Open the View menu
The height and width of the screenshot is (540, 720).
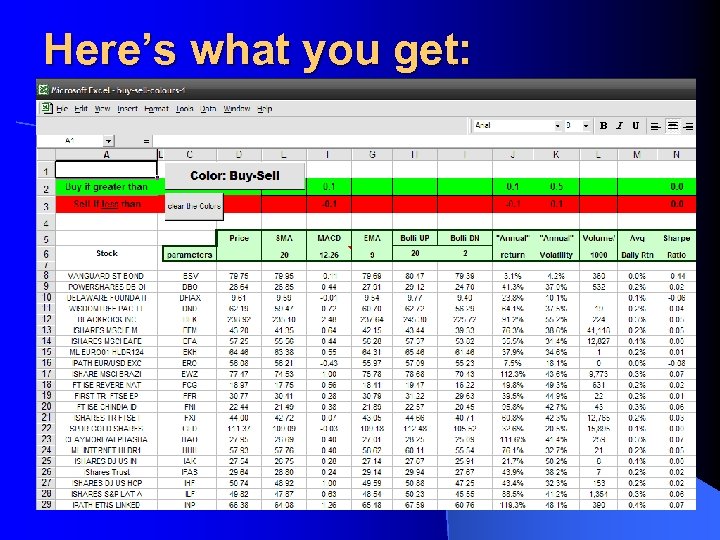[x=102, y=109]
